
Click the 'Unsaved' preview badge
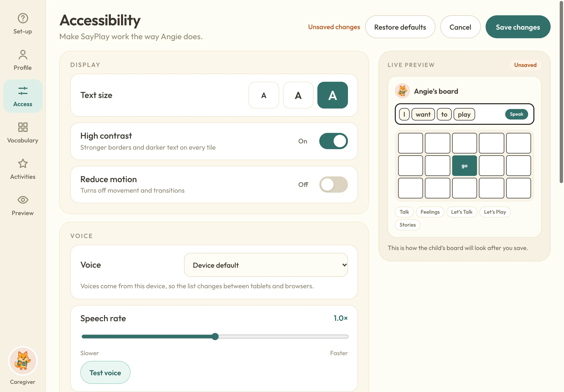525,65
